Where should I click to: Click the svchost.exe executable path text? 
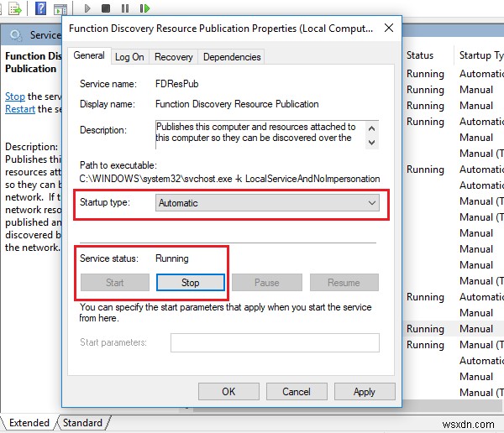[229, 179]
